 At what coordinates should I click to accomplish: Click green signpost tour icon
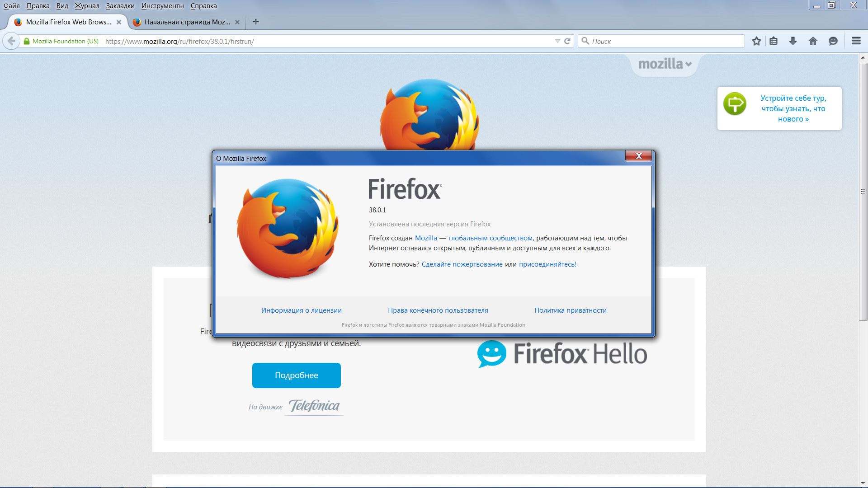pos(735,104)
